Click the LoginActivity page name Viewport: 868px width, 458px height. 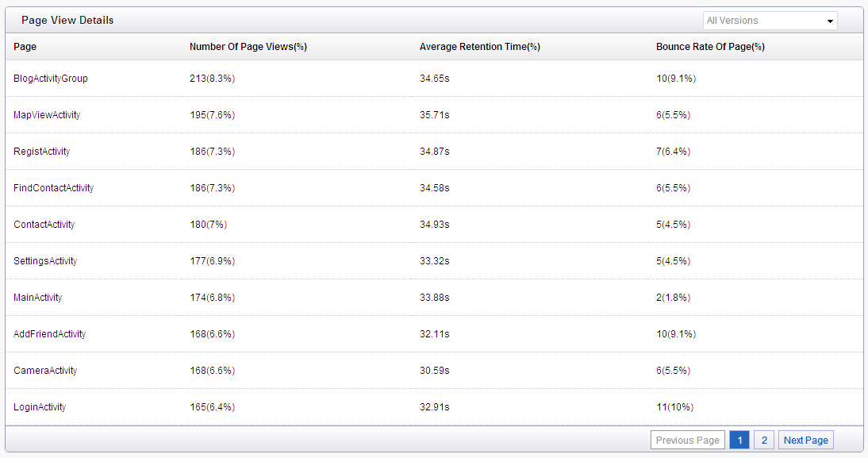coord(40,407)
